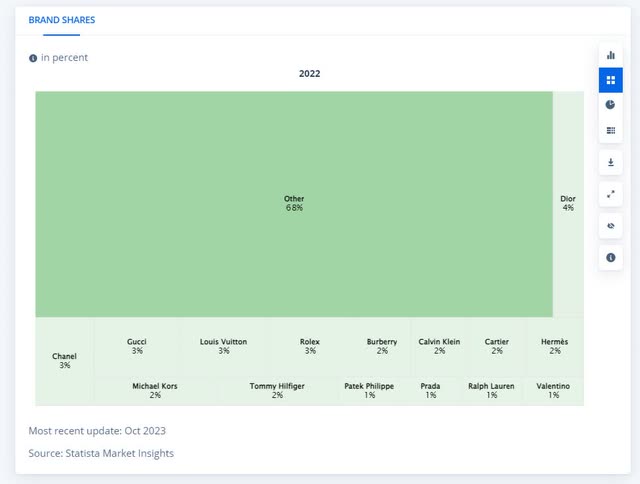Click the 2022 chart title
Image resolution: width=640 pixels, height=484 pixels.
point(309,74)
